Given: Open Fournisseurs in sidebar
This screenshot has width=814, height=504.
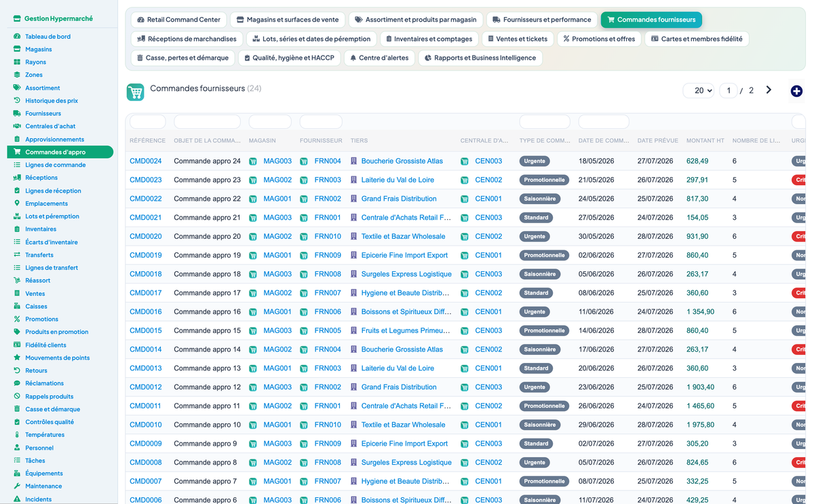Looking at the screenshot, I should [x=43, y=114].
